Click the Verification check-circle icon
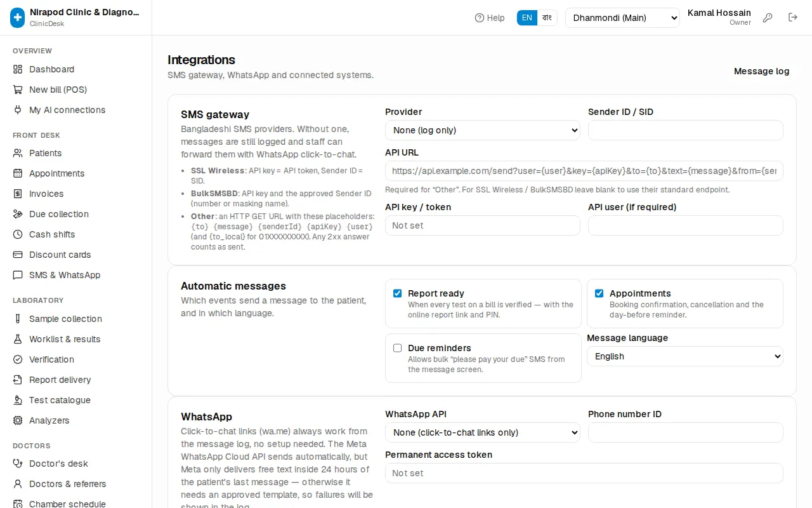Viewport: 812px width, 508px height. 18,359
